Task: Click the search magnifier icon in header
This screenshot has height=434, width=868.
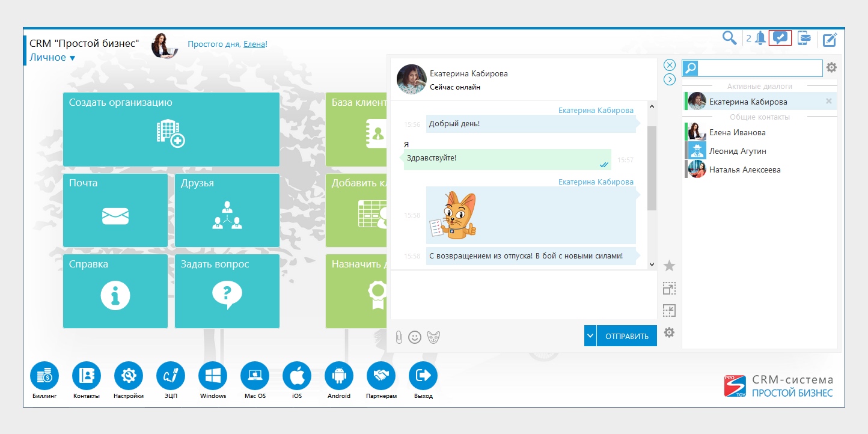Action: point(729,38)
